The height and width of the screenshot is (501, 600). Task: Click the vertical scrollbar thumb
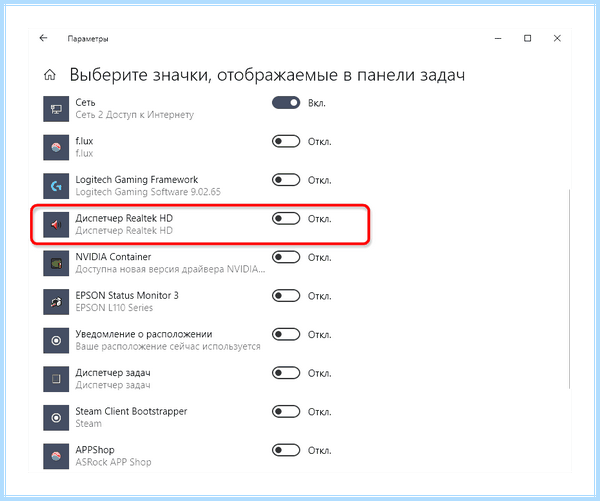click(569, 289)
